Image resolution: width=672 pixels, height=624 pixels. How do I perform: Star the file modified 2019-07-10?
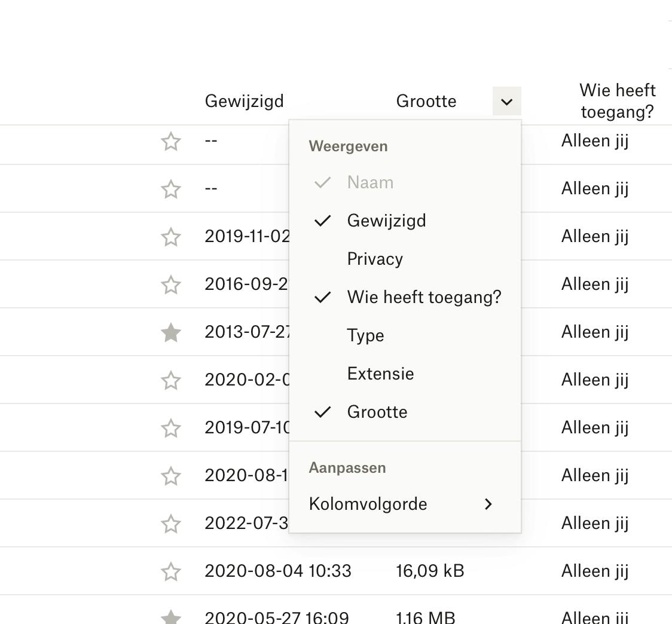171,428
